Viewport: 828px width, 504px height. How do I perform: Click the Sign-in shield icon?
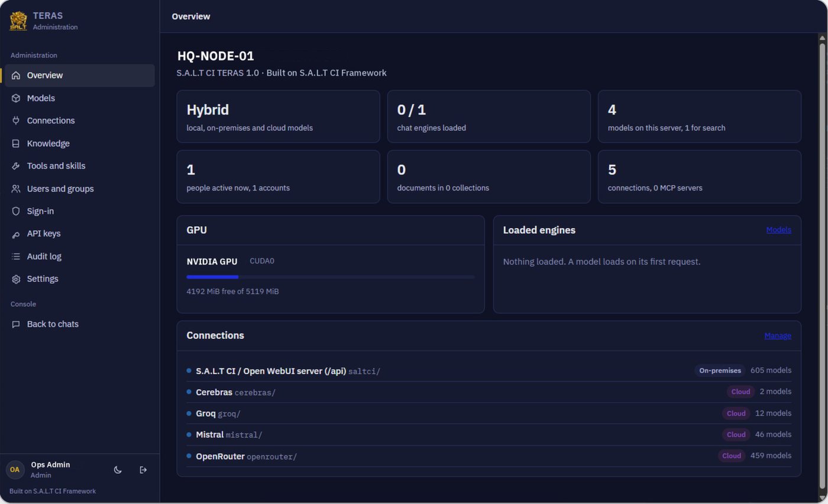pos(16,211)
